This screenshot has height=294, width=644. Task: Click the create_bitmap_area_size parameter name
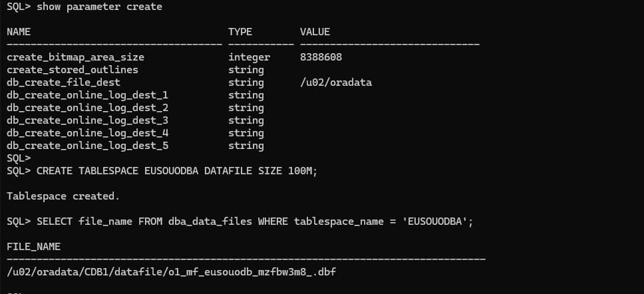pos(75,57)
